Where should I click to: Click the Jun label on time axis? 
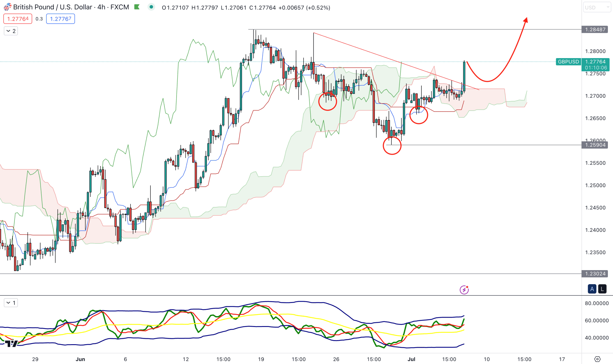(x=80, y=359)
